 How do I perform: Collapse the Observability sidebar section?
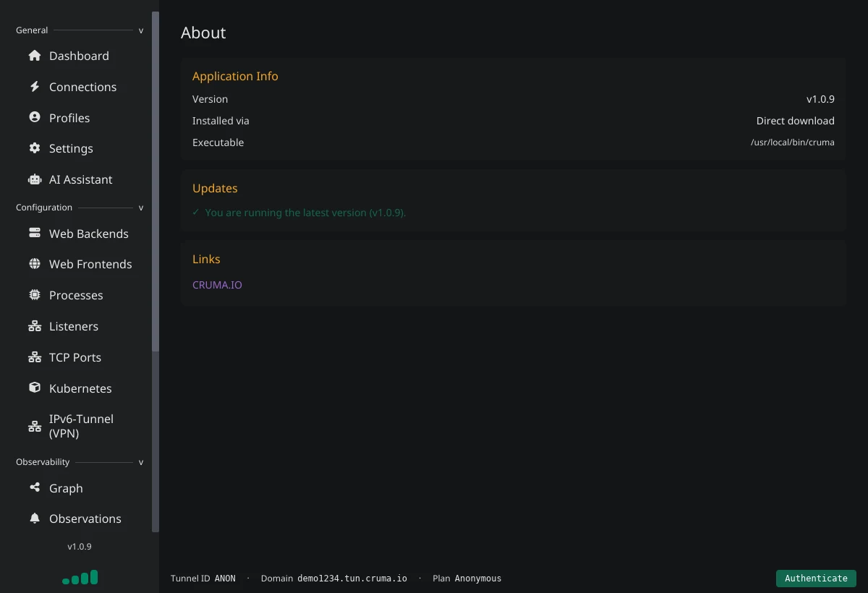tap(141, 462)
